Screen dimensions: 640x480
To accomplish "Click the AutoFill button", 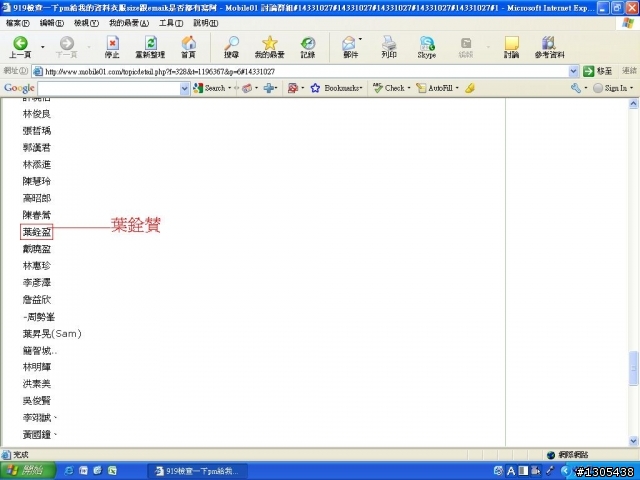I will [x=435, y=88].
